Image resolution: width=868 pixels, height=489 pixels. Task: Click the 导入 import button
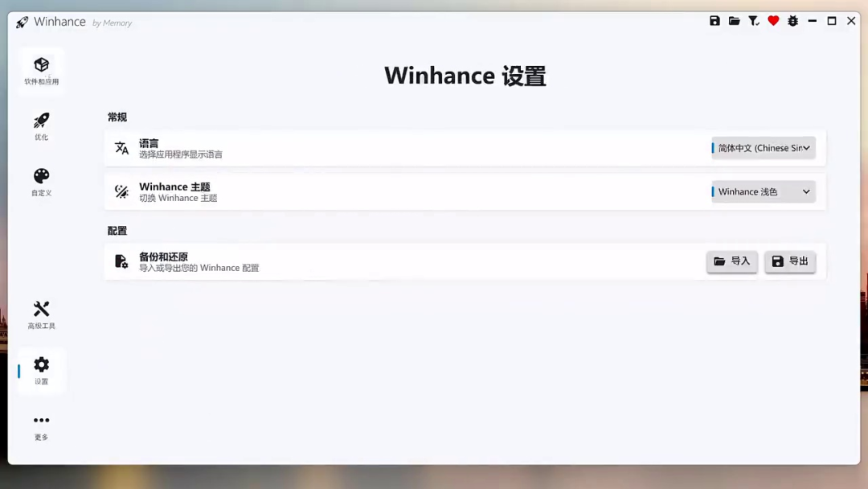(x=732, y=261)
